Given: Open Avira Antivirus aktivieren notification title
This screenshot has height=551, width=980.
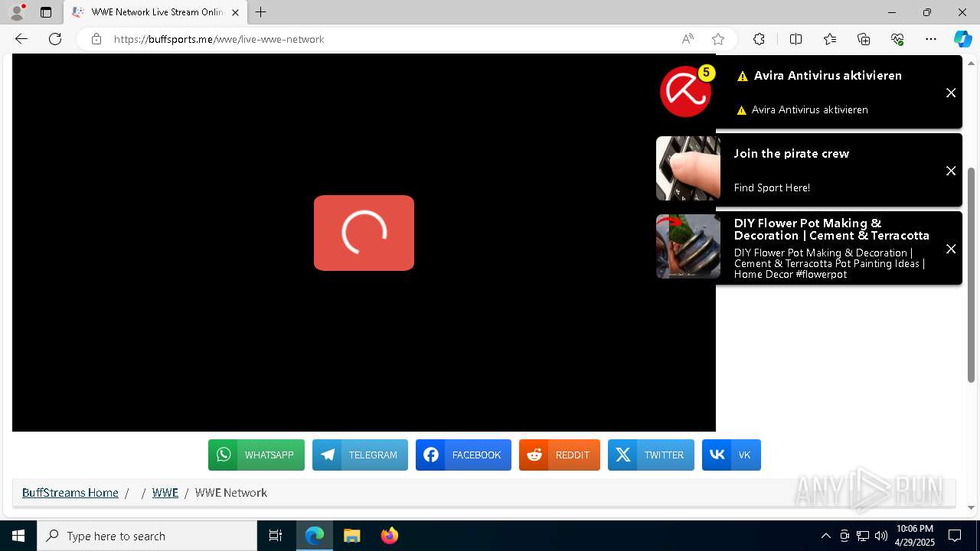Looking at the screenshot, I should [x=828, y=75].
